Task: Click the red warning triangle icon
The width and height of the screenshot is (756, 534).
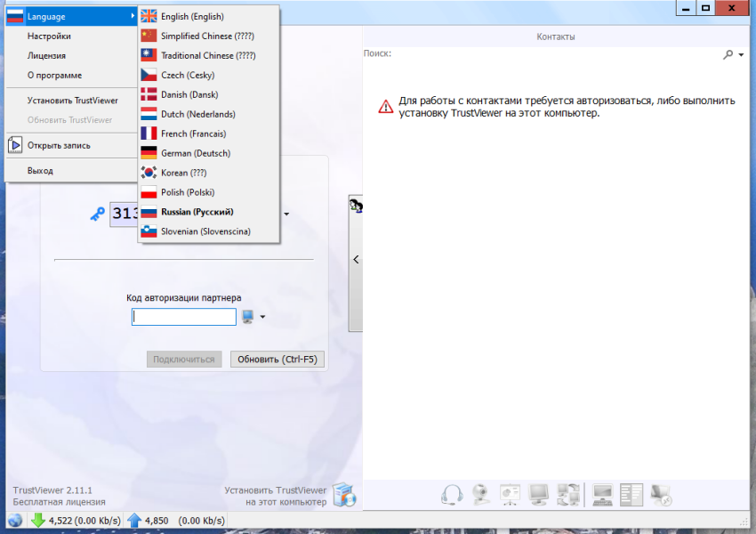Action: pyautogui.click(x=386, y=107)
